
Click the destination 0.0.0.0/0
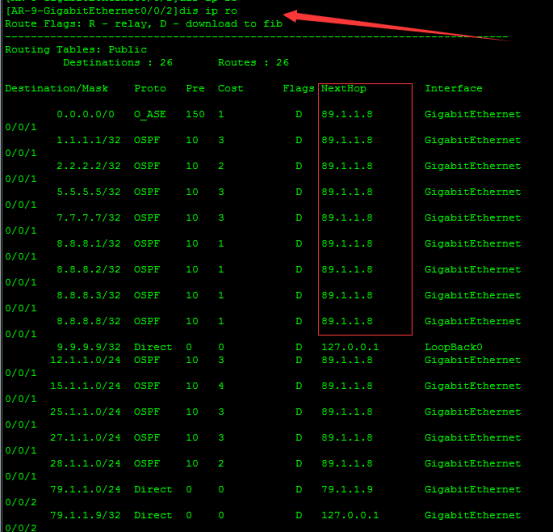[86, 114]
